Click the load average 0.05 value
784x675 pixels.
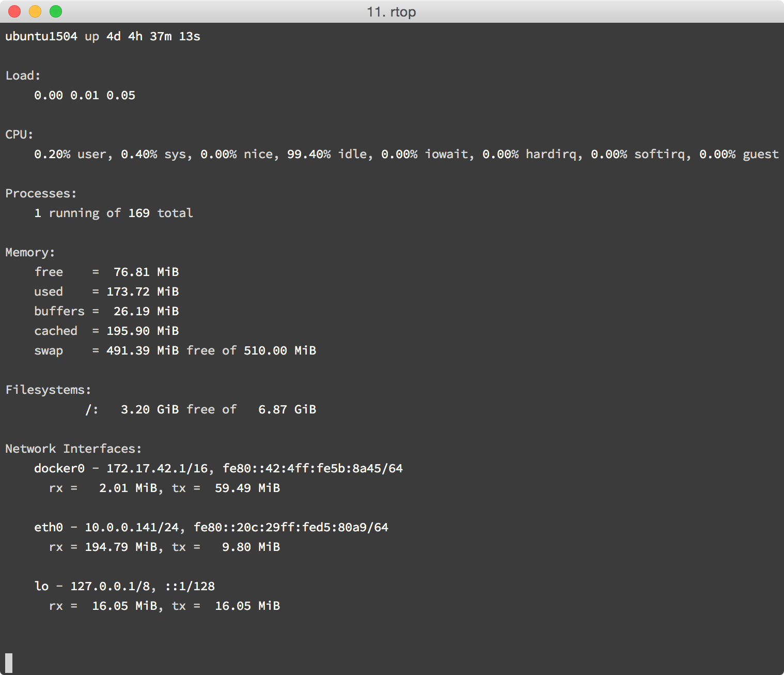pyautogui.click(x=121, y=96)
